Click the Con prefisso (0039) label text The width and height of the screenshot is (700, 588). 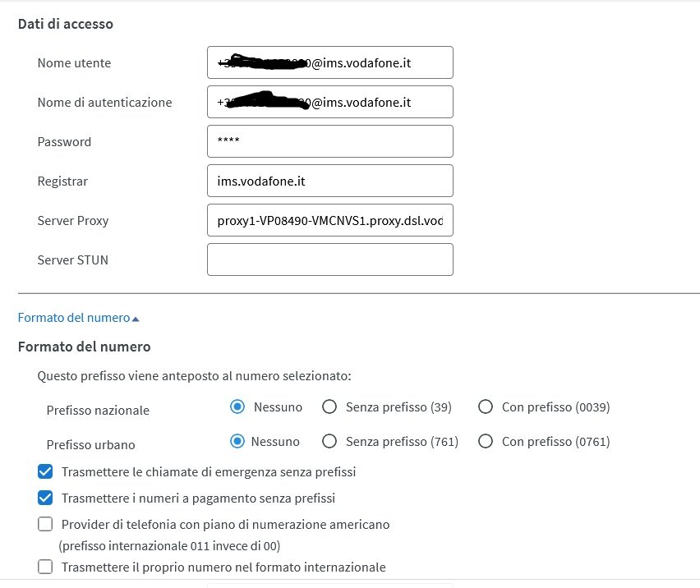555,407
